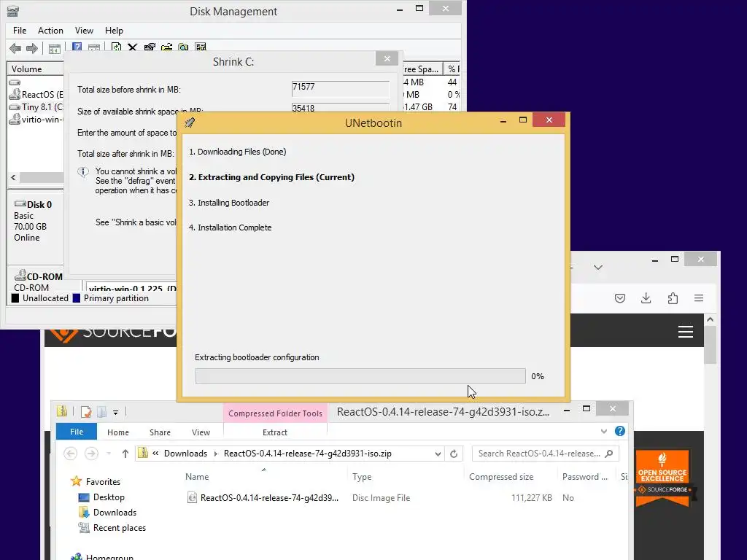Expand the Explorer ribbon chevron

(x=604, y=432)
